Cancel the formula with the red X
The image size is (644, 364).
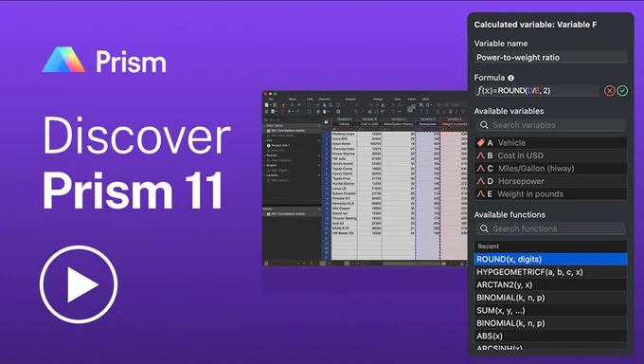coord(610,91)
